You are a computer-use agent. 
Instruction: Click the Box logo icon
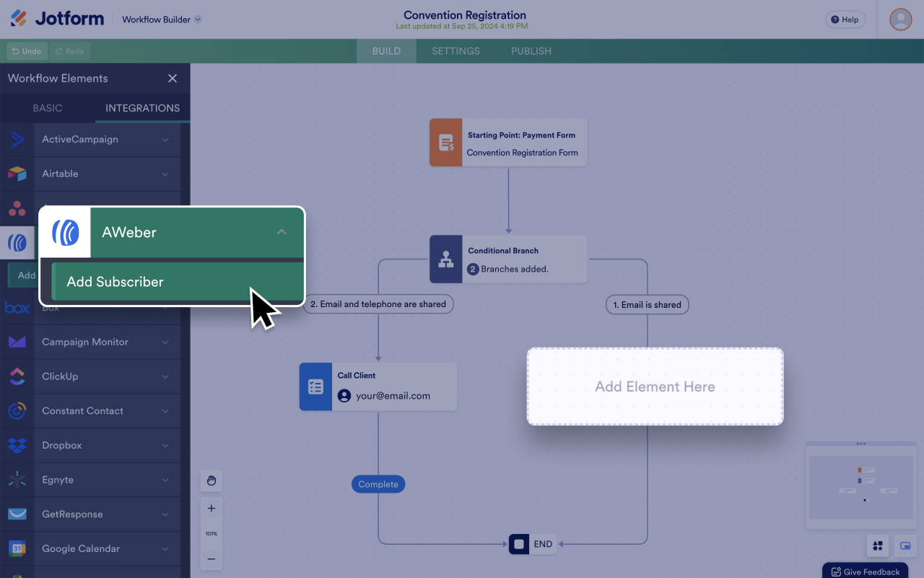[x=17, y=308]
